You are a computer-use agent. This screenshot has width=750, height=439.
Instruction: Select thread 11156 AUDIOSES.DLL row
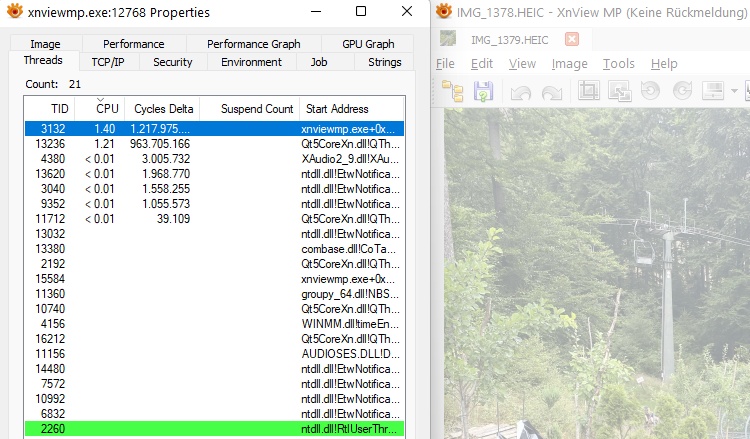pyautogui.click(x=214, y=354)
